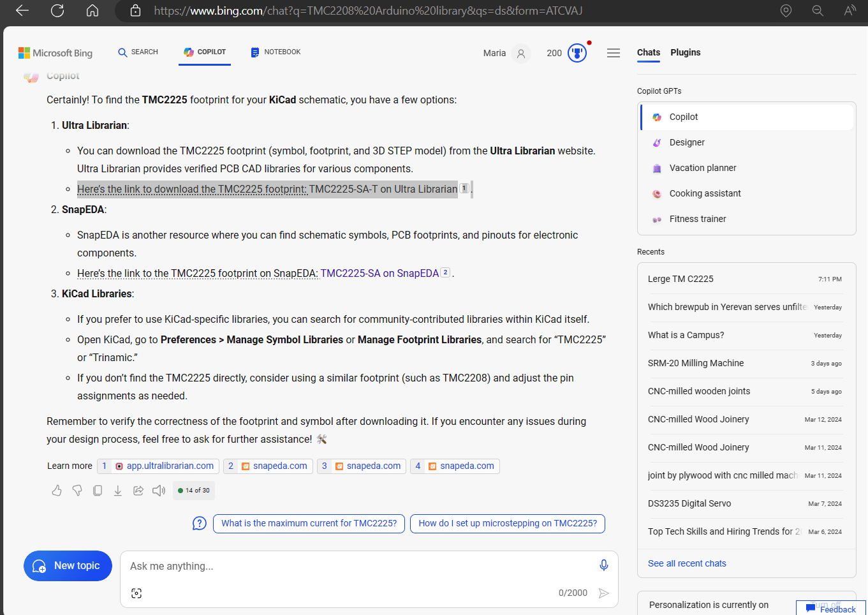868x615 pixels.
Task: Open the Fitness trainer GPT
Action: pyautogui.click(x=747, y=219)
